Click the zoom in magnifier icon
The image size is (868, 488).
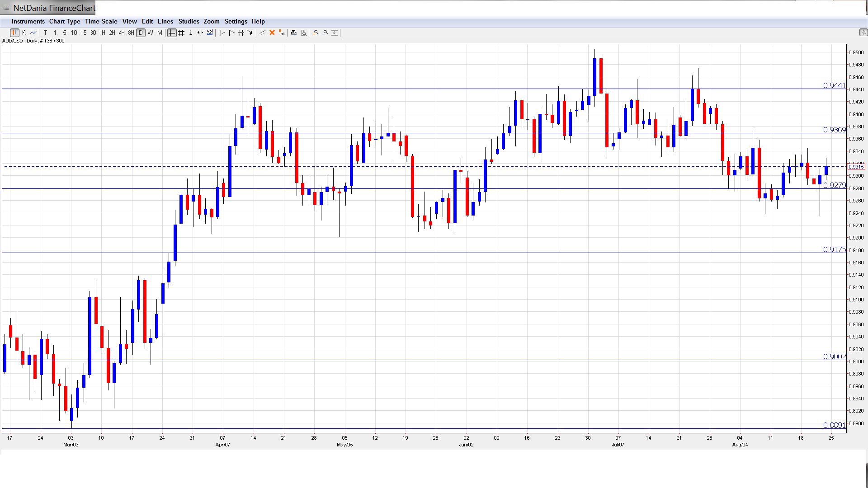coord(316,33)
